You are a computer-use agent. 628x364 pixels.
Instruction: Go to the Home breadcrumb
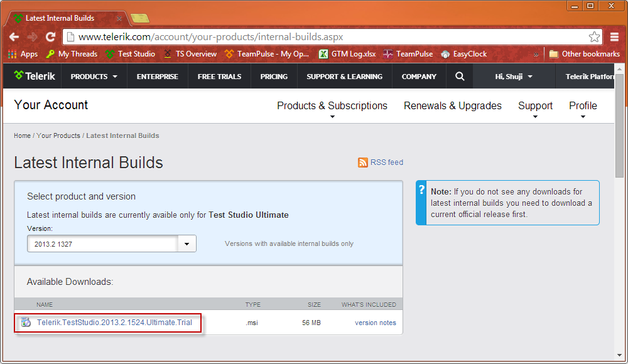tap(22, 136)
